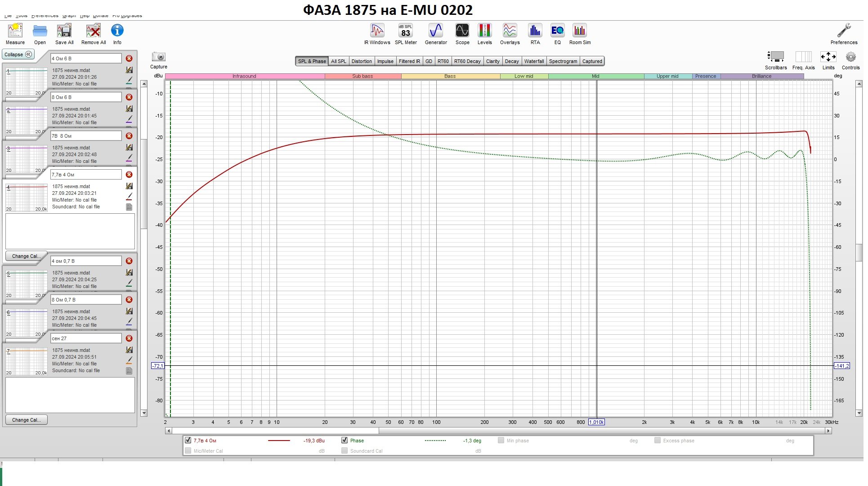Image resolution: width=868 pixels, height=486 pixels.
Task: Remove the 8 Ом 6 В measurement
Action: click(129, 97)
